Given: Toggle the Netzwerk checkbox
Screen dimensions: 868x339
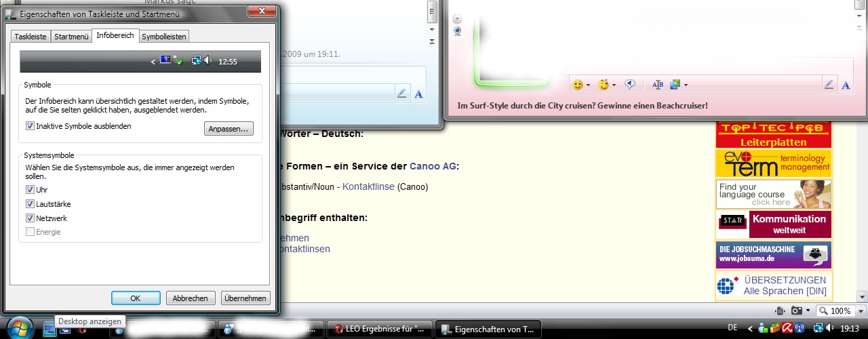Looking at the screenshot, I should pyautogui.click(x=30, y=218).
